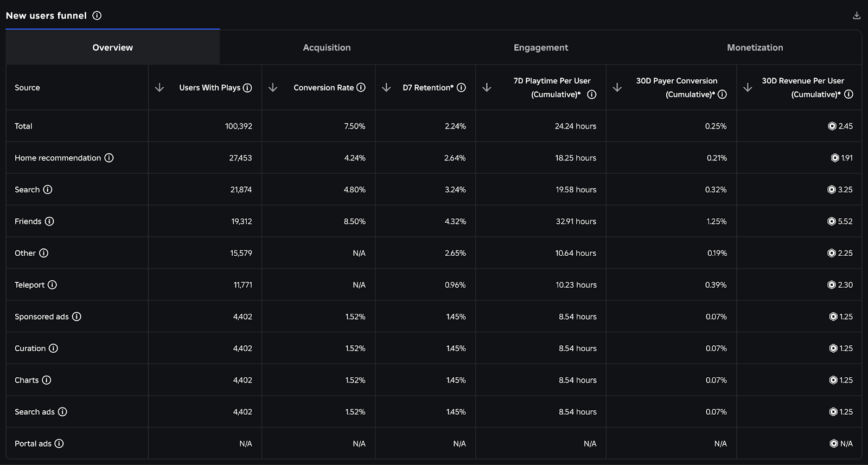Viewport: 868px width, 465px height.
Task: Click the Source column header
Action: tap(28, 88)
